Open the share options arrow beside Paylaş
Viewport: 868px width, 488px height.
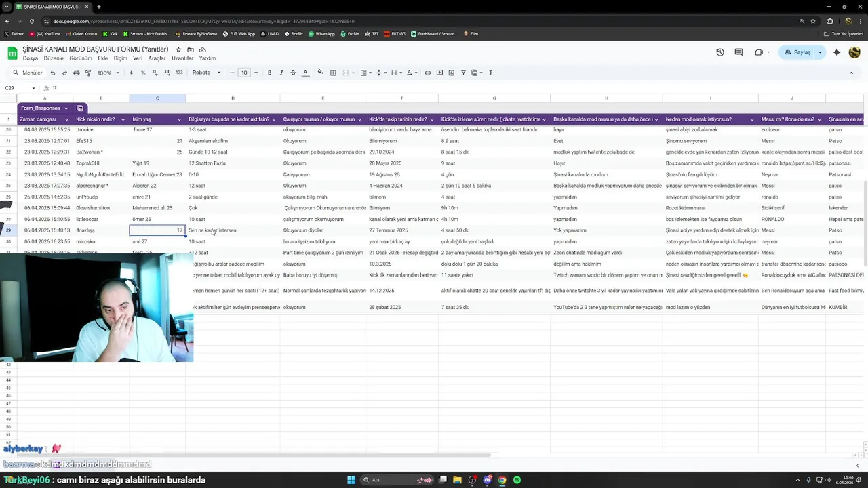point(820,52)
